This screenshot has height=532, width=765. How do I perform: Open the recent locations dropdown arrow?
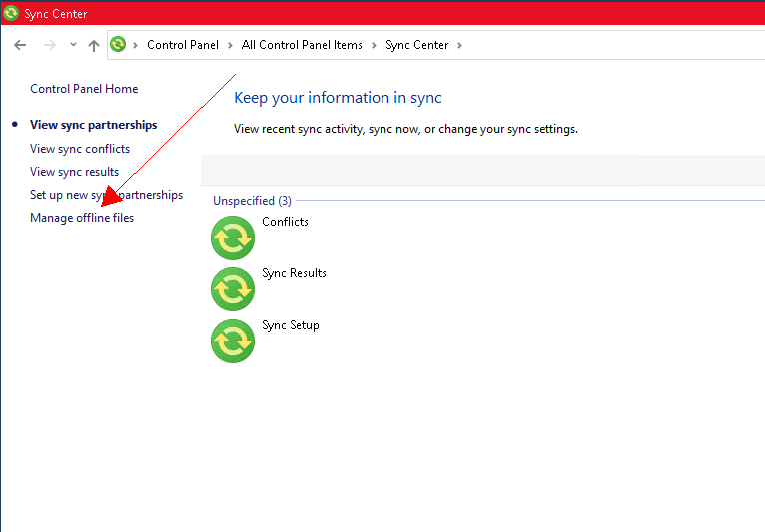(73, 45)
